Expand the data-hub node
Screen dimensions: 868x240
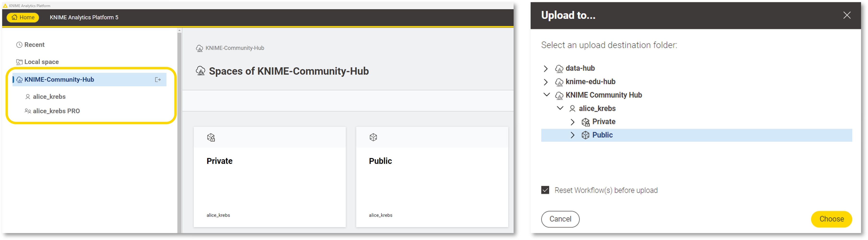pyautogui.click(x=546, y=69)
